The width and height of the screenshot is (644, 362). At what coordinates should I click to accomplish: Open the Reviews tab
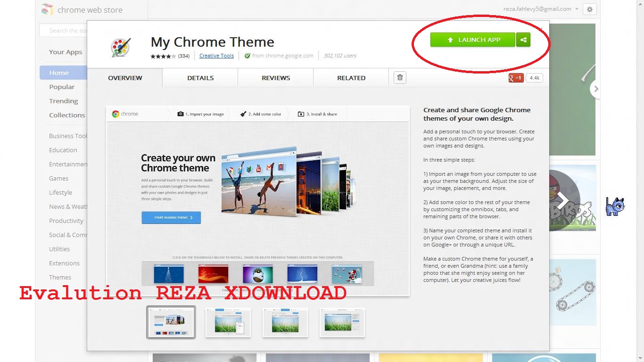(x=276, y=78)
